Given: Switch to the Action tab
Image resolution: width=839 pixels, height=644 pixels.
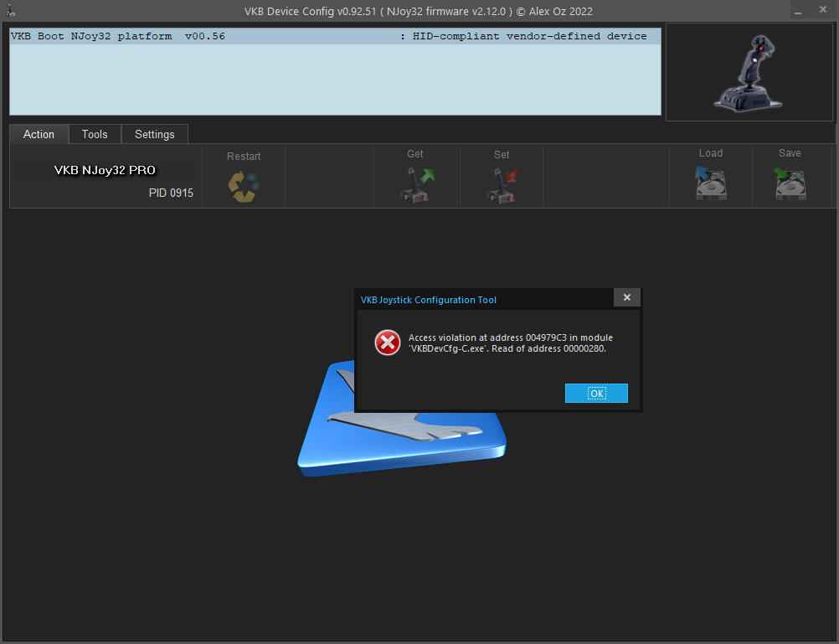Looking at the screenshot, I should (x=39, y=134).
